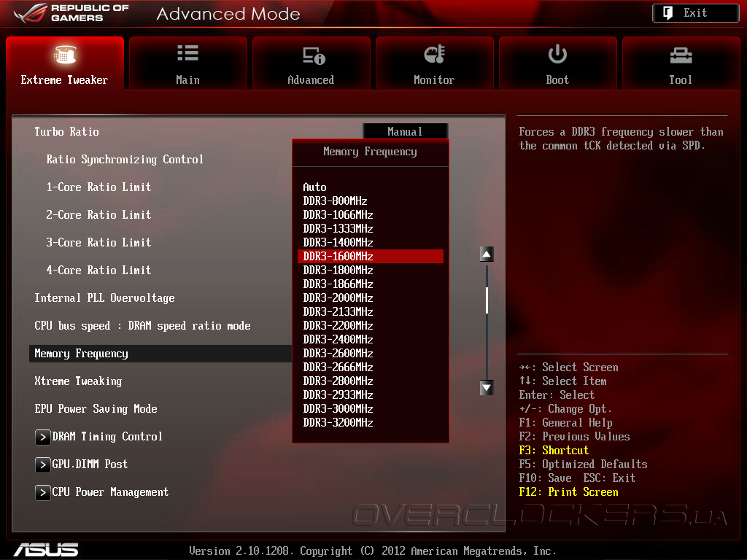Expand the GPU.DIMM Post submenu arrow
This screenshot has width=747, height=560.
coord(42,464)
